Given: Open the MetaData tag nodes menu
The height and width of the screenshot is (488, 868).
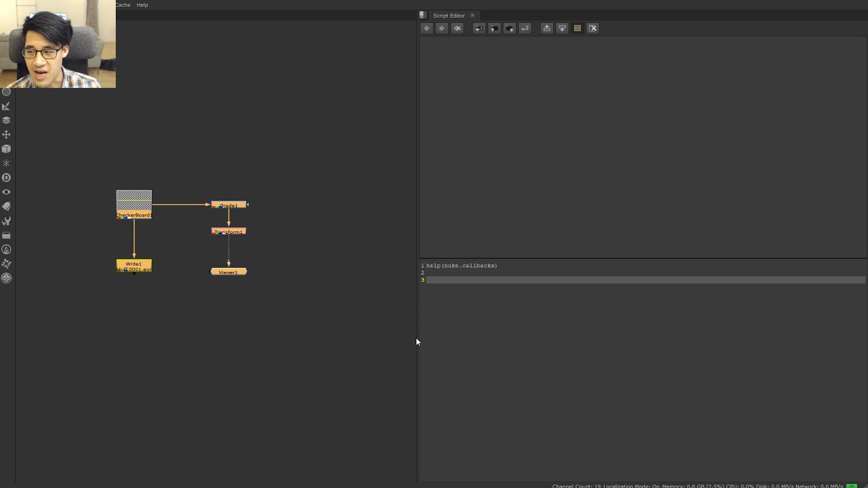Looking at the screenshot, I should pyautogui.click(x=6, y=206).
